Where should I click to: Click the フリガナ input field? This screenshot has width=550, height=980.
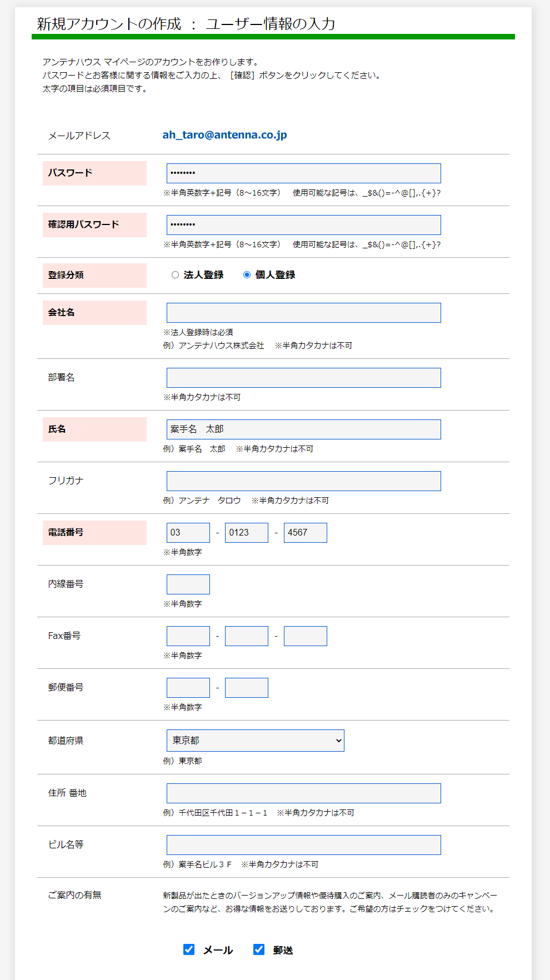click(303, 481)
